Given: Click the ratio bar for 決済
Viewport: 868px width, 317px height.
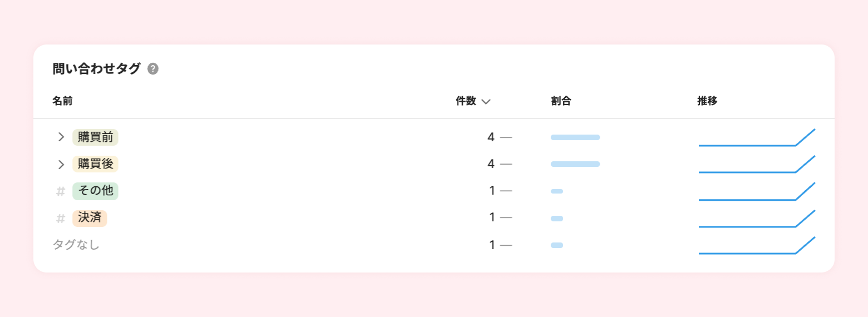Looking at the screenshot, I should pyautogui.click(x=557, y=219).
